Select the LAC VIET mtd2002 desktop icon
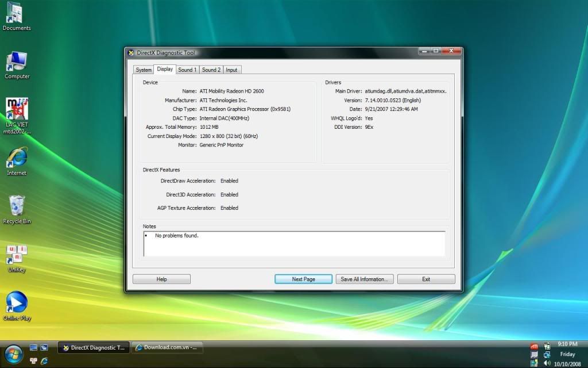 (17, 116)
